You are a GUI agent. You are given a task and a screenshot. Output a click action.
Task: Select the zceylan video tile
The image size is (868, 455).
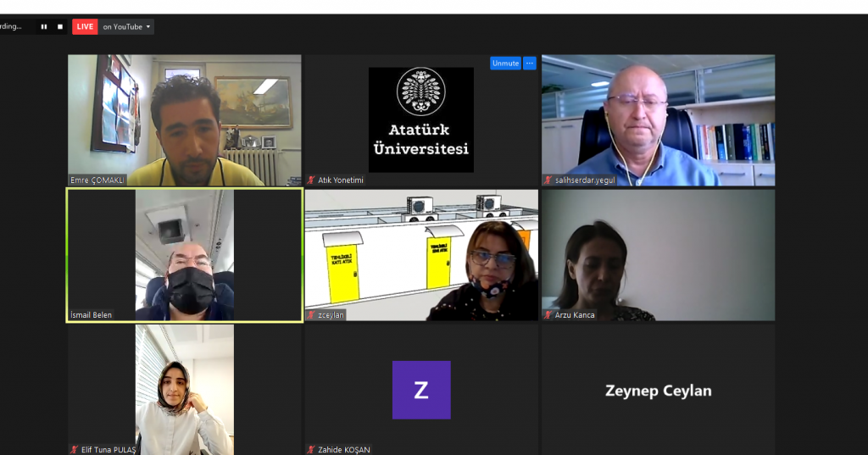pos(421,255)
